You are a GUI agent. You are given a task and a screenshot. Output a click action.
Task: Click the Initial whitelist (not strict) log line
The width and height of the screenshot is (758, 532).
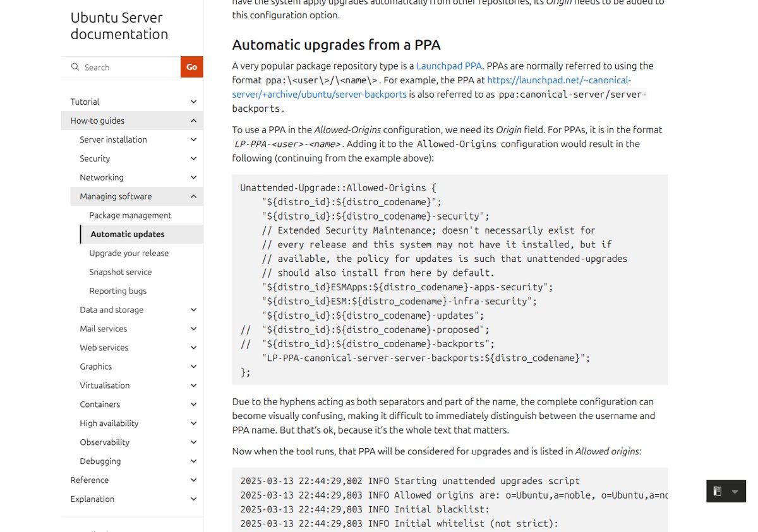[x=399, y=523]
